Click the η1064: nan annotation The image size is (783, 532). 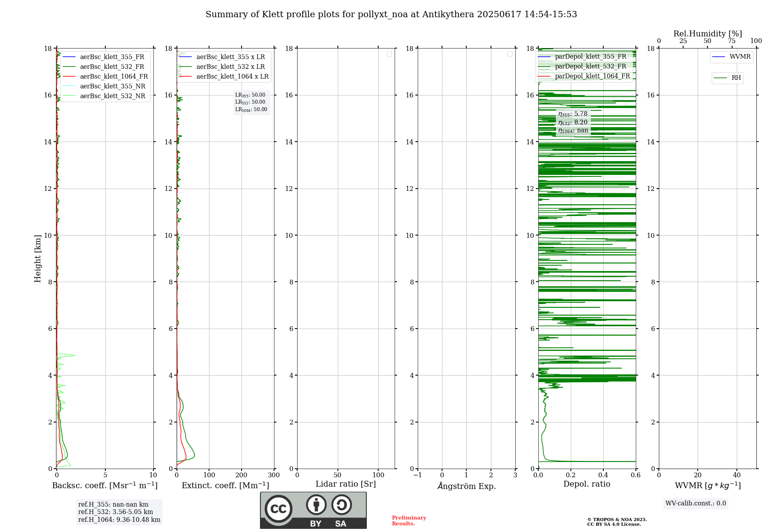tap(573, 131)
